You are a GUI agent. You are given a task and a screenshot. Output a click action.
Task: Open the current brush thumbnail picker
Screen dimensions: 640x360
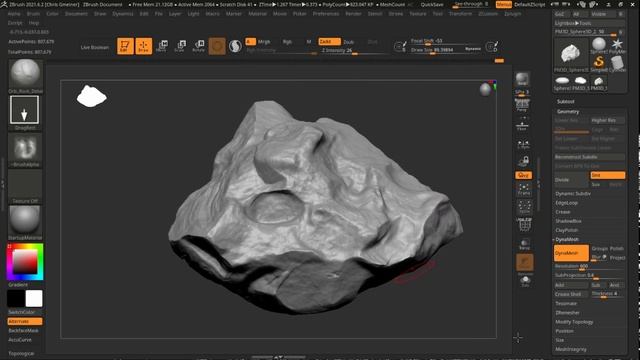25,74
